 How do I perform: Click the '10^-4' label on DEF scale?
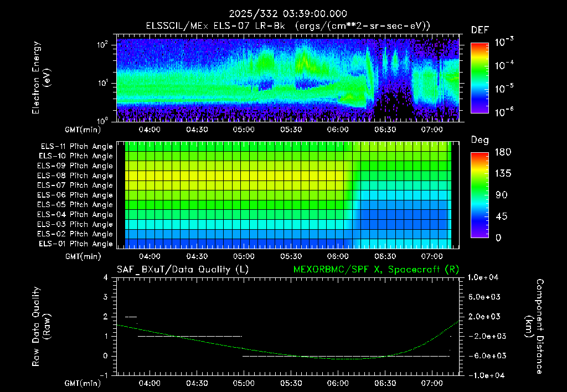[x=504, y=65]
